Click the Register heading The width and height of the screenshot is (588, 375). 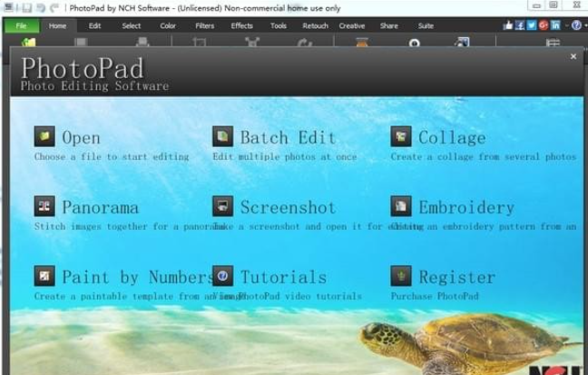click(x=457, y=278)
